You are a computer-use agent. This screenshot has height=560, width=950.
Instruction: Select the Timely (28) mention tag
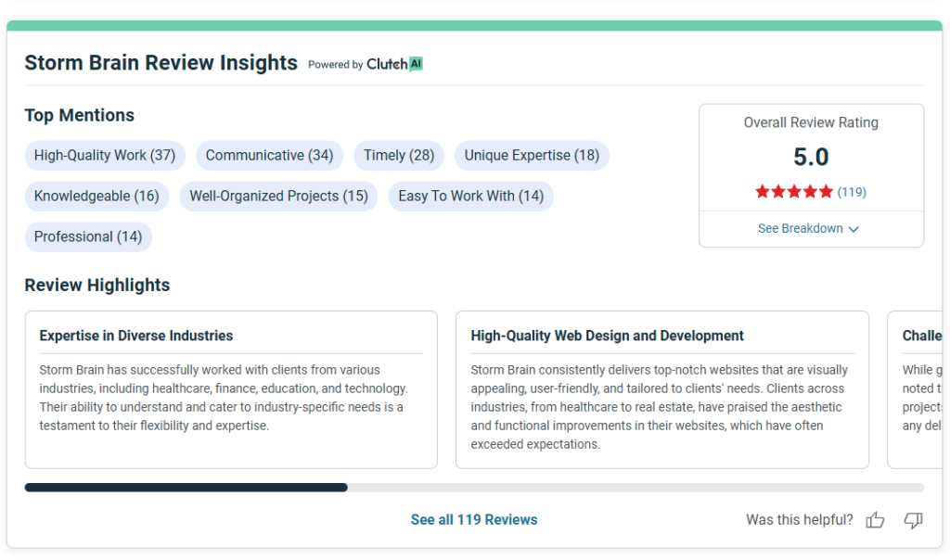pos(399,156)
